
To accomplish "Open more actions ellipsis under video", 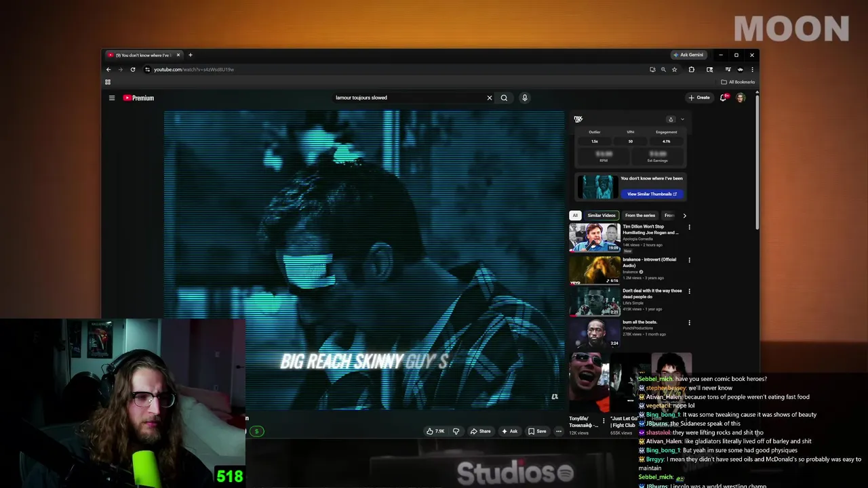I will 559,431.
